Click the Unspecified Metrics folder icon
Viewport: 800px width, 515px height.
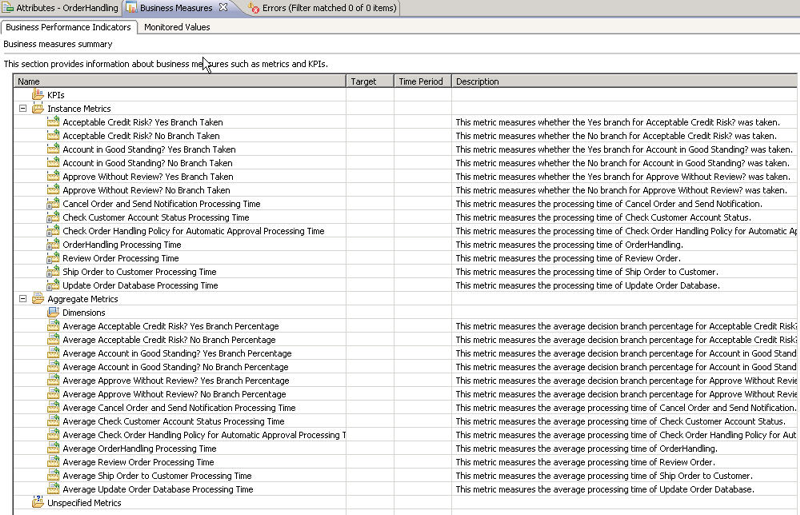(x=38, y=503)
